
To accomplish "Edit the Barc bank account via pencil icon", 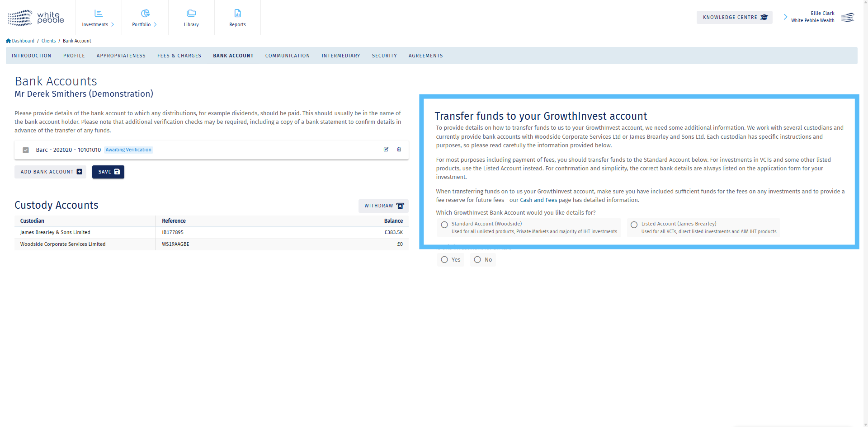I will [386, 149].
